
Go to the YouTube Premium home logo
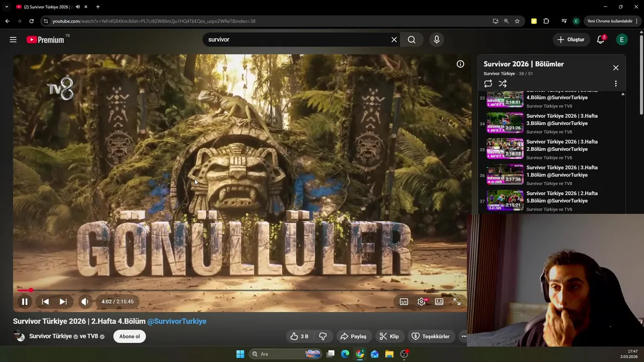pyautogui.click(x=45, y=40)
